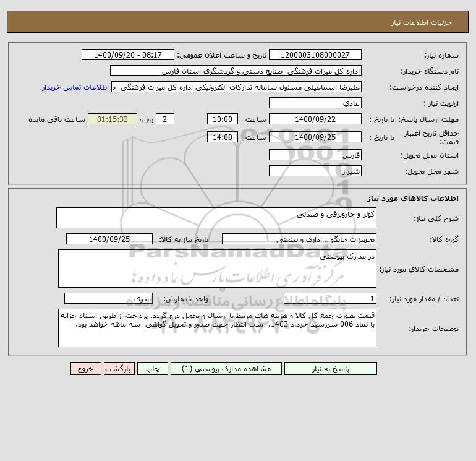This screenshot has height=461, width=476.
Task: Click label گروه کالا
Action: 444,239
